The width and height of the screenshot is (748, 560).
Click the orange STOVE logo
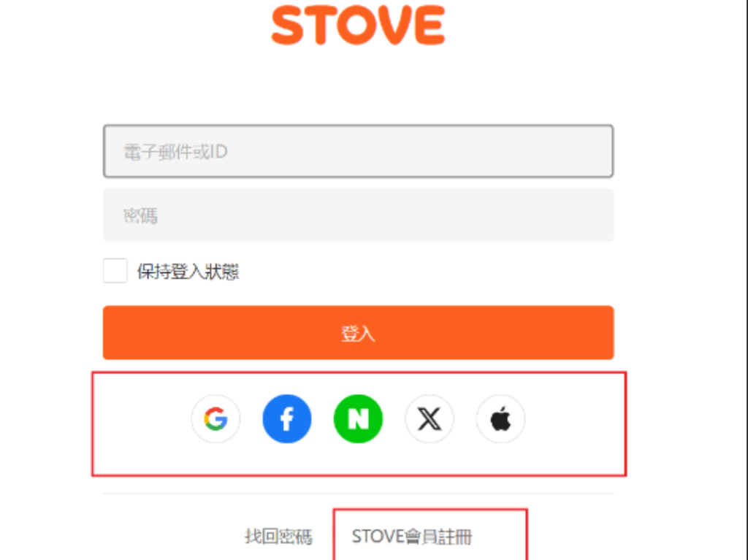coord(358,25)
